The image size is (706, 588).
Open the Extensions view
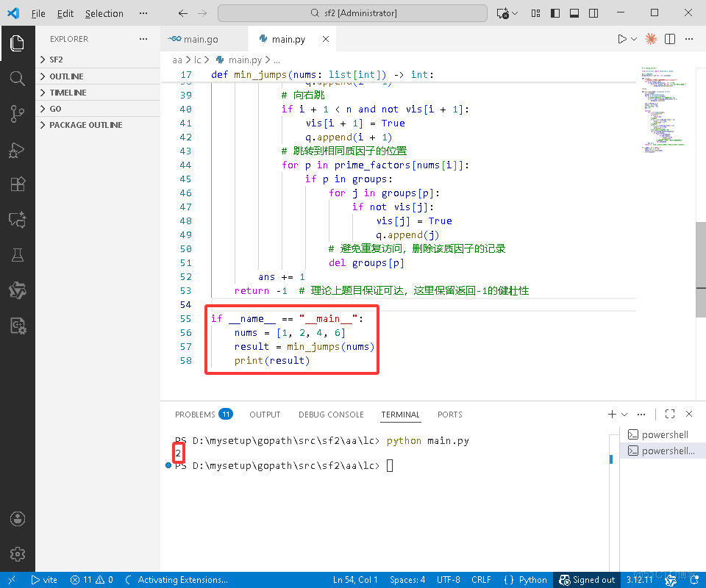pos(17,184)
